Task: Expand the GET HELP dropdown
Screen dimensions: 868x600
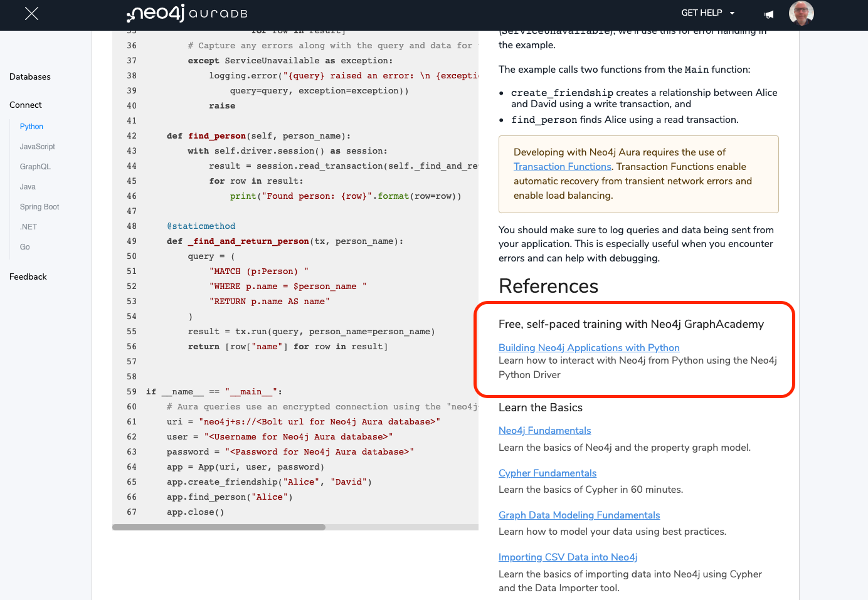Action: pos(708,13)
